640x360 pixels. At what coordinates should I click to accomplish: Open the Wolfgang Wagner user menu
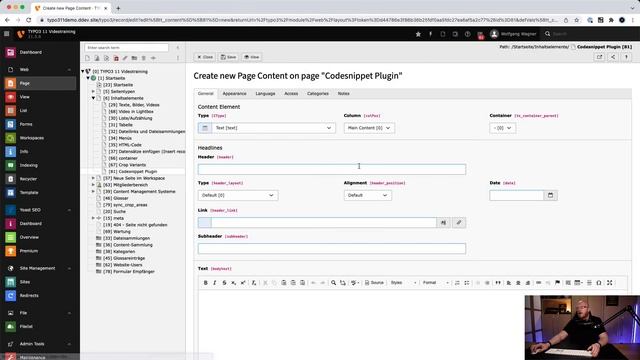(513, 34)
